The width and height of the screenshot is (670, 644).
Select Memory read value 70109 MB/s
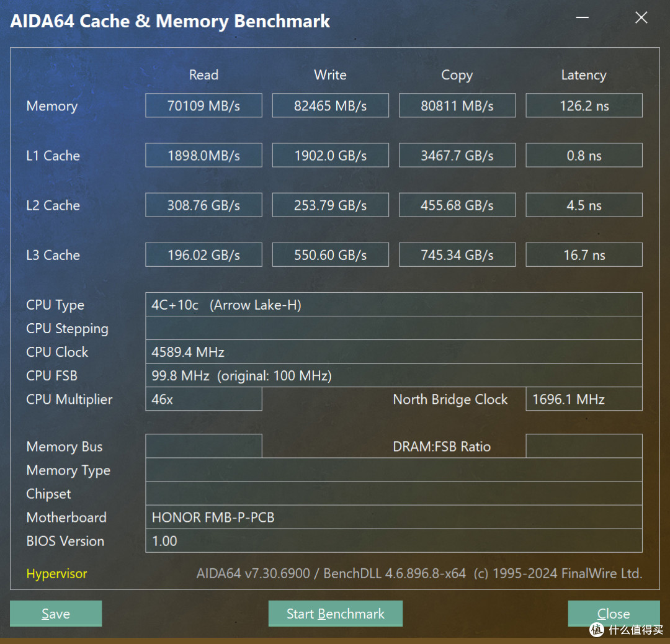click(203, 105)
